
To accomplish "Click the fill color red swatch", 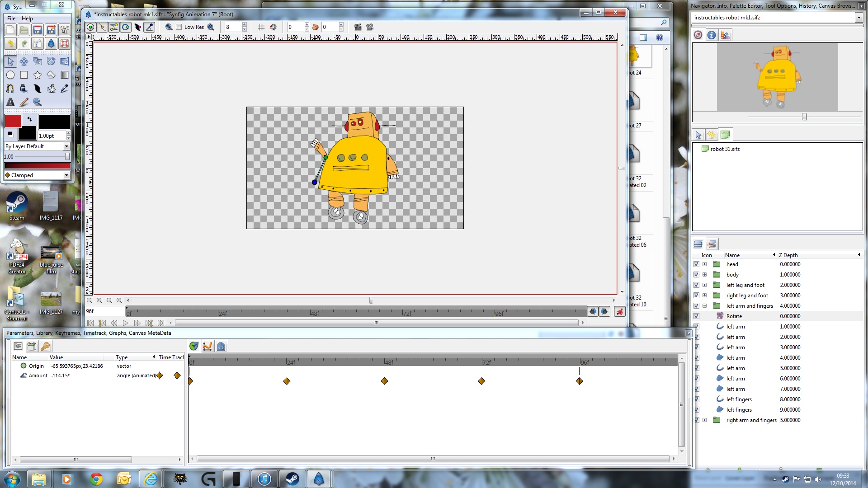I will 13,121.
